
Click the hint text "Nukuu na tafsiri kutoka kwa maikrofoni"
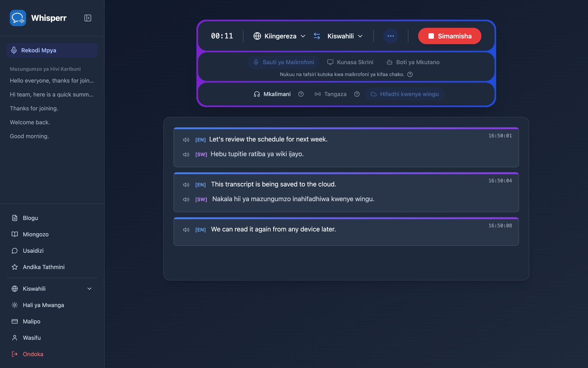coord(342,74)
